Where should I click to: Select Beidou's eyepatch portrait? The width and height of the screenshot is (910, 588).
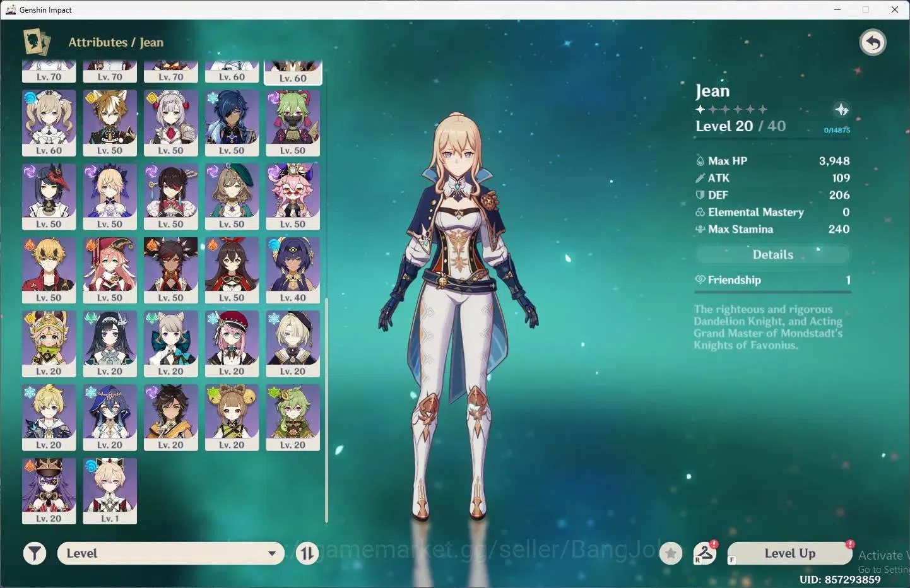pos(170,197)
